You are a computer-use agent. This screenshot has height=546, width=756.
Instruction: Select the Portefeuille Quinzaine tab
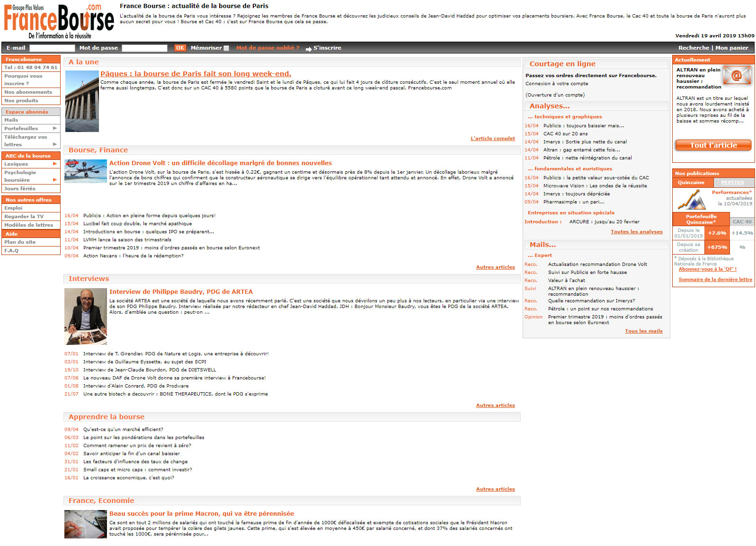[701, 219]
